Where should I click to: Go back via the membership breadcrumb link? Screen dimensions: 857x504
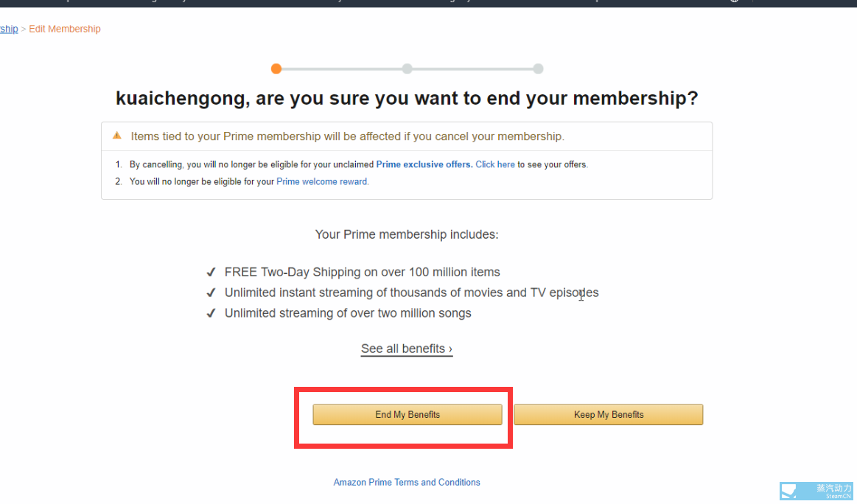pyautogui.click(x=9, y=29)
